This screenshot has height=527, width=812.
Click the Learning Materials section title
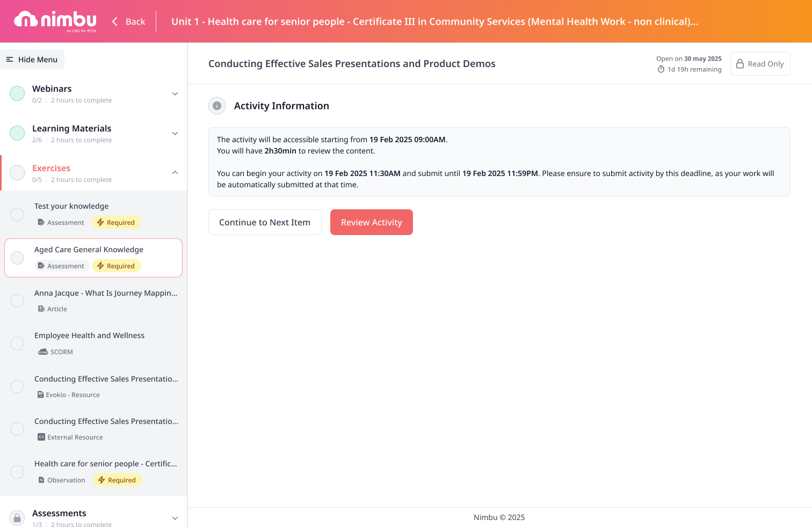point(71,128)
